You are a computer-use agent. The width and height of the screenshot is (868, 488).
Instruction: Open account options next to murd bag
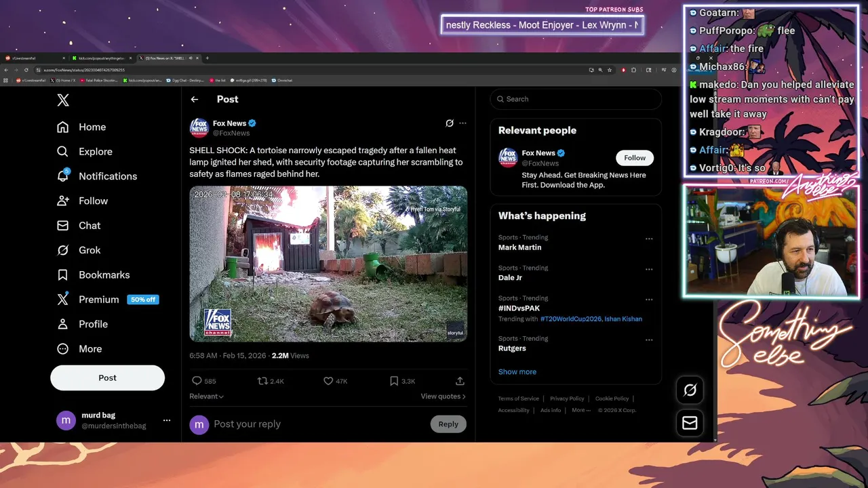coord(167,421)
